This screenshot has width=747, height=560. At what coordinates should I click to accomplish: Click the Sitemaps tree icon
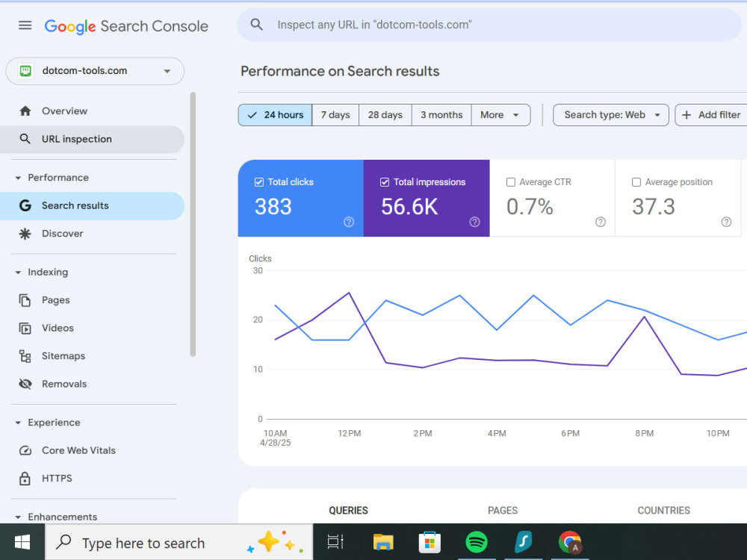(25, 356)
